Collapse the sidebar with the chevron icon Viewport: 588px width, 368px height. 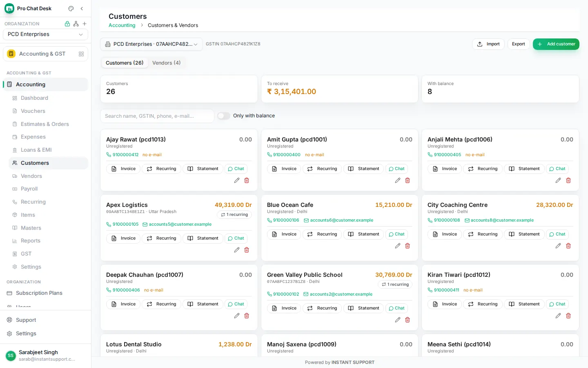tap(82, 9)
